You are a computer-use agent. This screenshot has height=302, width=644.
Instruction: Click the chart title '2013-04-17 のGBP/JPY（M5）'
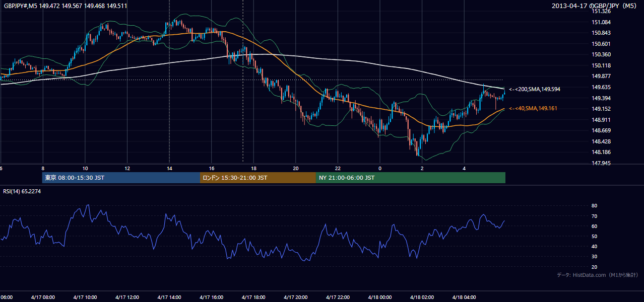tap(595, 6)
